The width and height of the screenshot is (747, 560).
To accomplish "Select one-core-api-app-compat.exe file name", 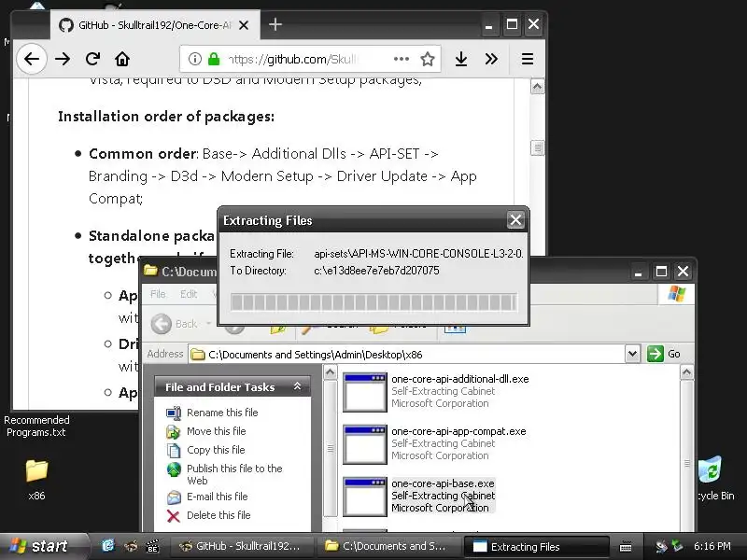I will click(458, 431).
